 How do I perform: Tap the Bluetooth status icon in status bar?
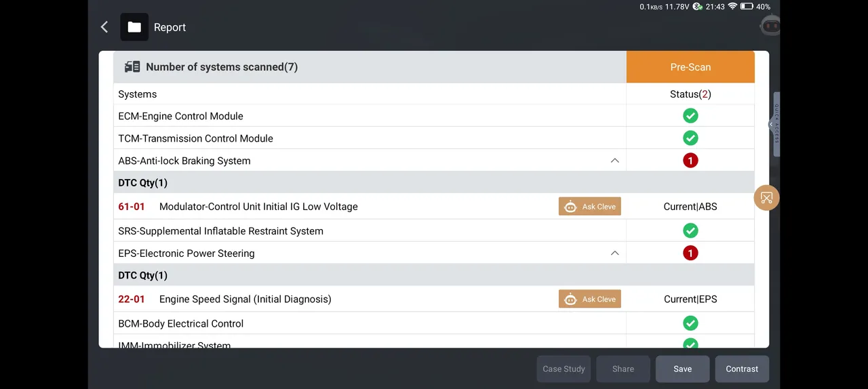click(x=698, y=7)
